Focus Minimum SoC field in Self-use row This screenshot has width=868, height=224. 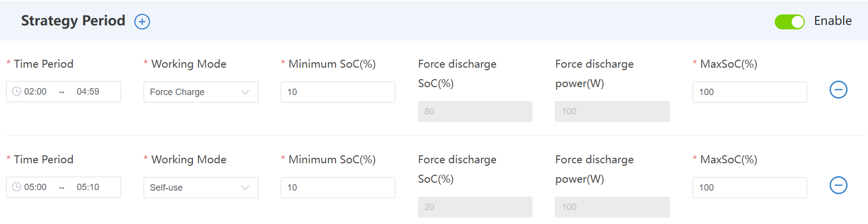tap(338, 188)
